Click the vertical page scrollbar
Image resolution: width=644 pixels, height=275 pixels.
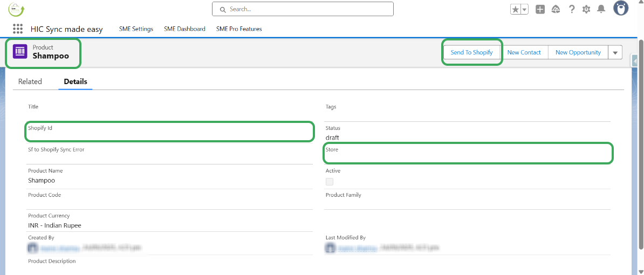click(x=641, y=143)
